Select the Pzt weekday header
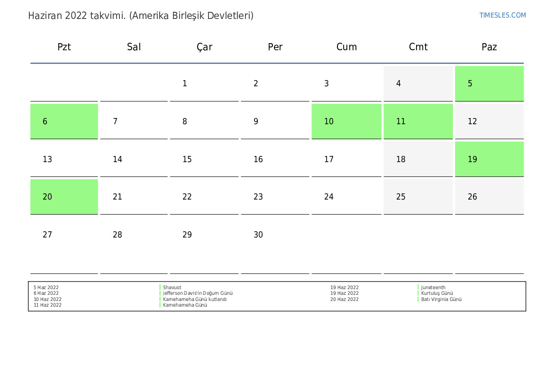The width and height of the screenshot is (554, 392). click(x=64, y=47)
